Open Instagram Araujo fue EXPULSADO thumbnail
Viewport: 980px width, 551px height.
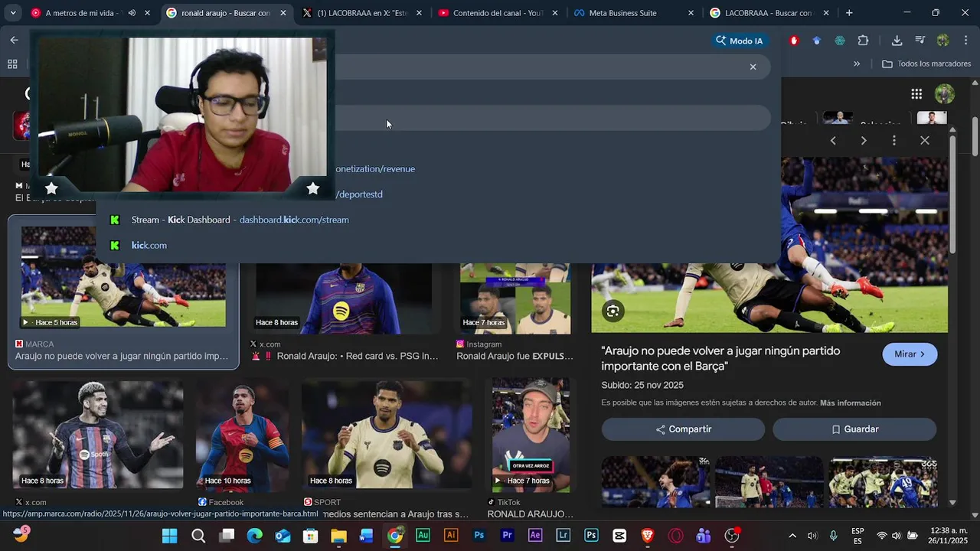point(515,298)
